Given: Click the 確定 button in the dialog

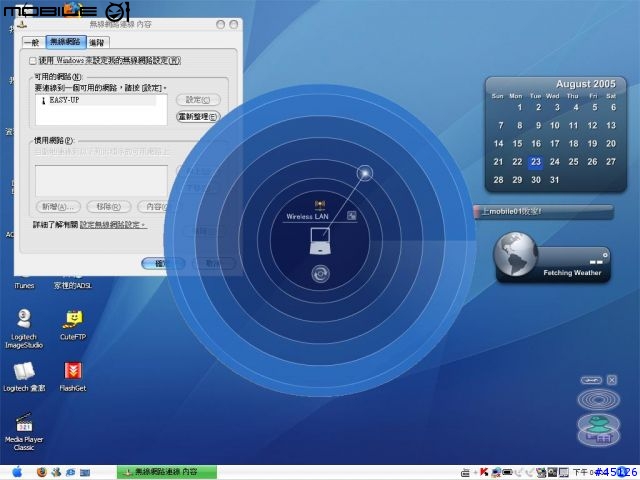Looking at the screenshot, I should 163,263.
